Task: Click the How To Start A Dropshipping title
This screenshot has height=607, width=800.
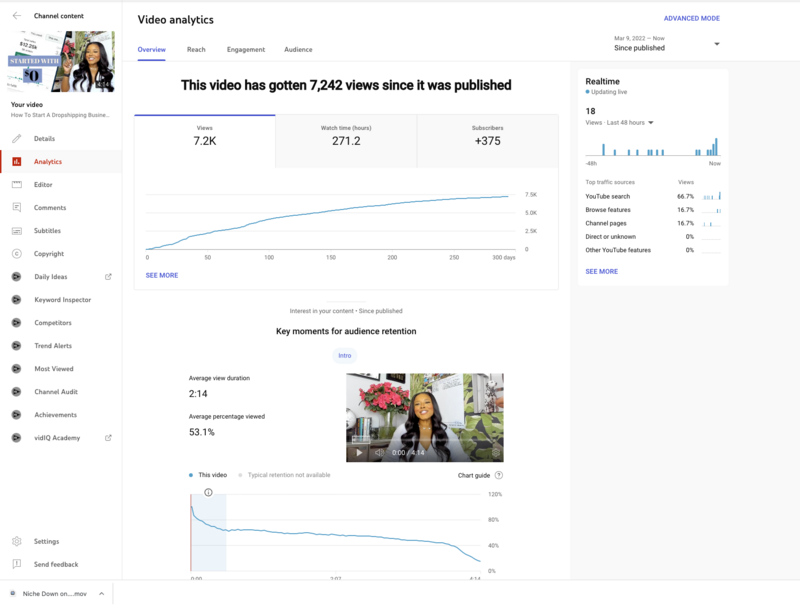Action: click(60, 115)
